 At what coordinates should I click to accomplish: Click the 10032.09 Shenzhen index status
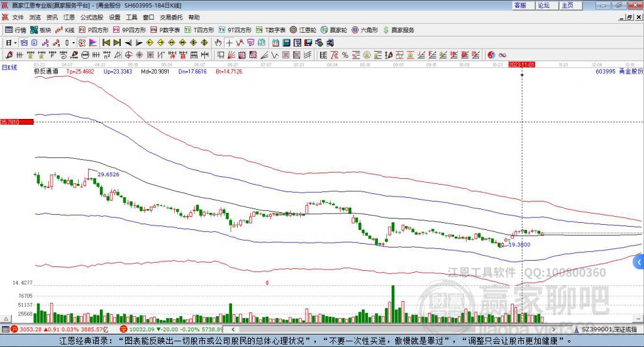(171, 329)
